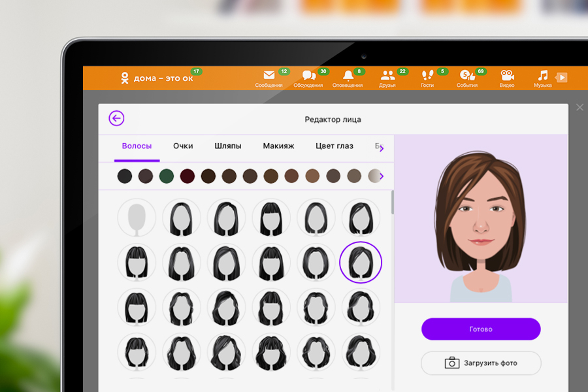Open Музыка note icon
Screen dimensions: 588x392
point(543,75)
